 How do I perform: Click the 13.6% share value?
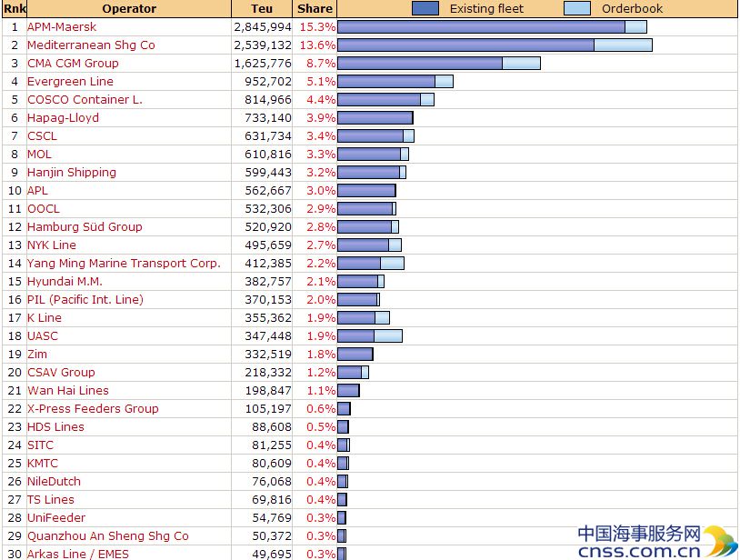317,45
